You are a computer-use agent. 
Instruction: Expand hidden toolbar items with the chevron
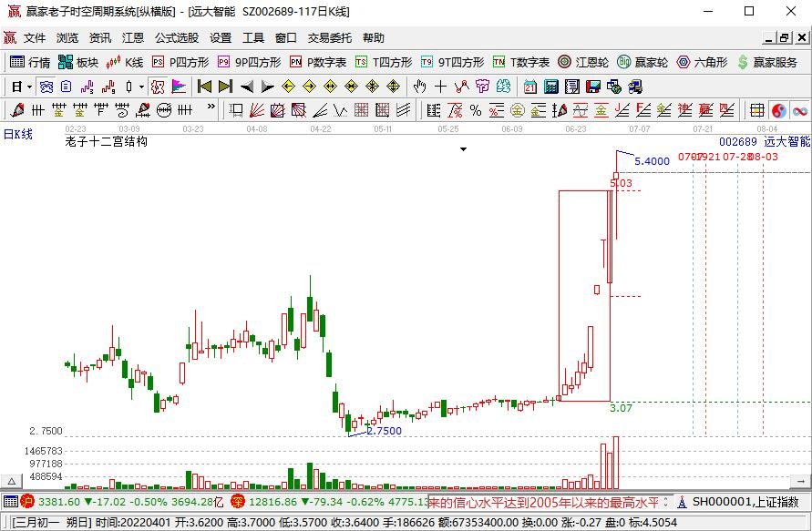211,107
